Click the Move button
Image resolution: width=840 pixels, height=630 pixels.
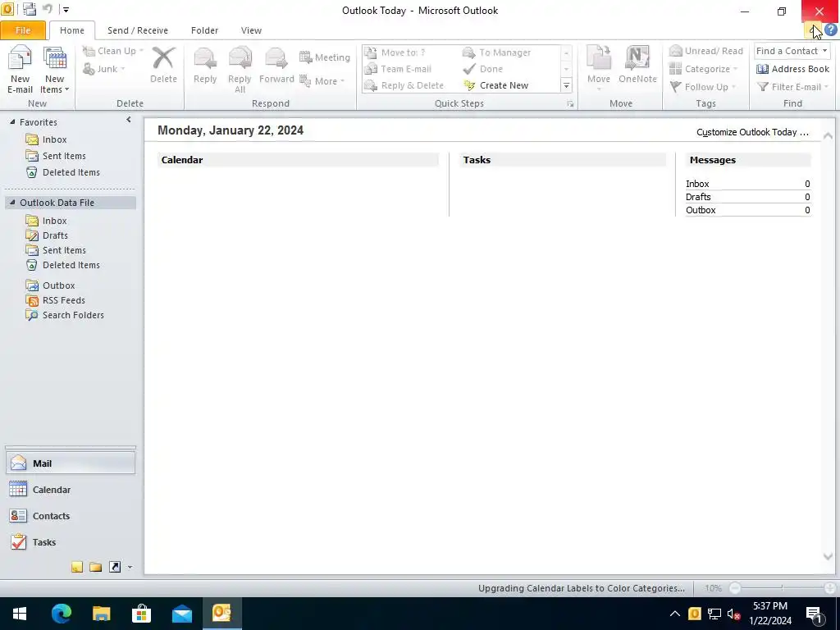(x=598, y=68)
